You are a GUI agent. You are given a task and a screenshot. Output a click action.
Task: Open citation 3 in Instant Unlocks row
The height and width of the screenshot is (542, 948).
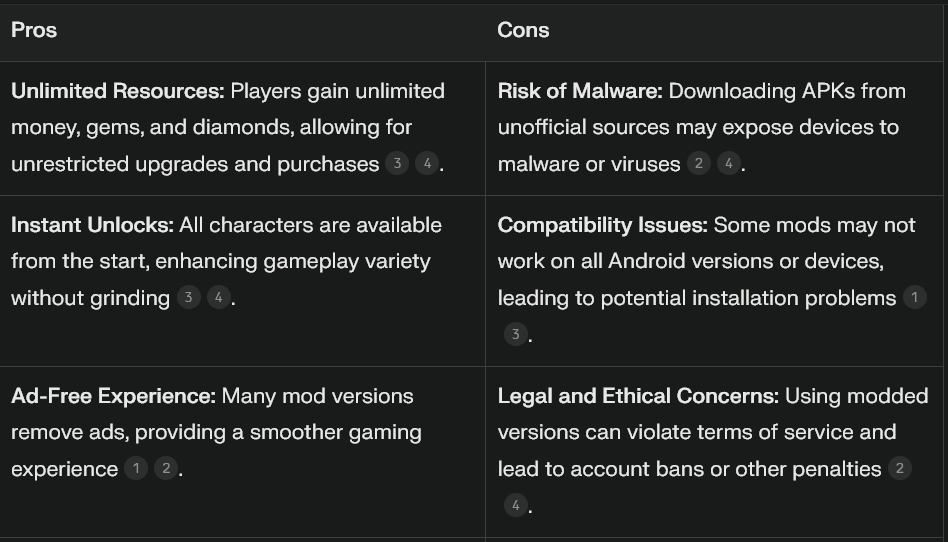pyautogui.click(x=189, y=298)
